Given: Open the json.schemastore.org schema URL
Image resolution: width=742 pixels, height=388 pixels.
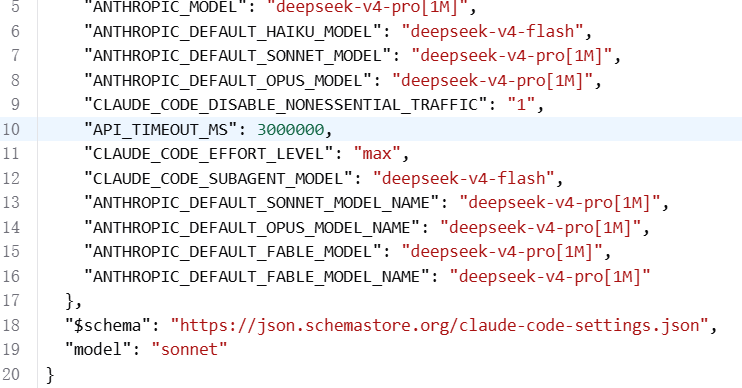Looking at the screenshot, I should tap(440, 326).
